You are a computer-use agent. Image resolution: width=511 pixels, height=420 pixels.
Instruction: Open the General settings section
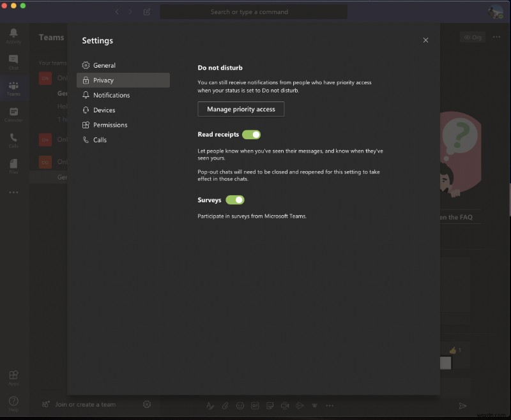click(123, 65)
